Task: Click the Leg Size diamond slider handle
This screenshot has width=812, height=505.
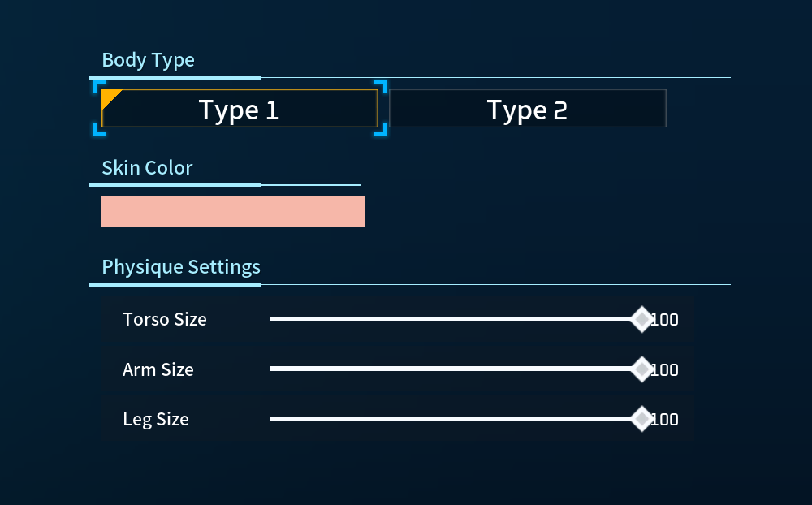Action: click(641, 419)
